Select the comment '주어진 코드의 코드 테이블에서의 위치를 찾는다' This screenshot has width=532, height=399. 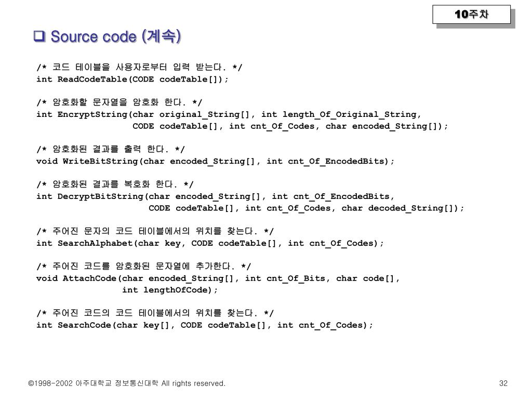coord(155,313)
